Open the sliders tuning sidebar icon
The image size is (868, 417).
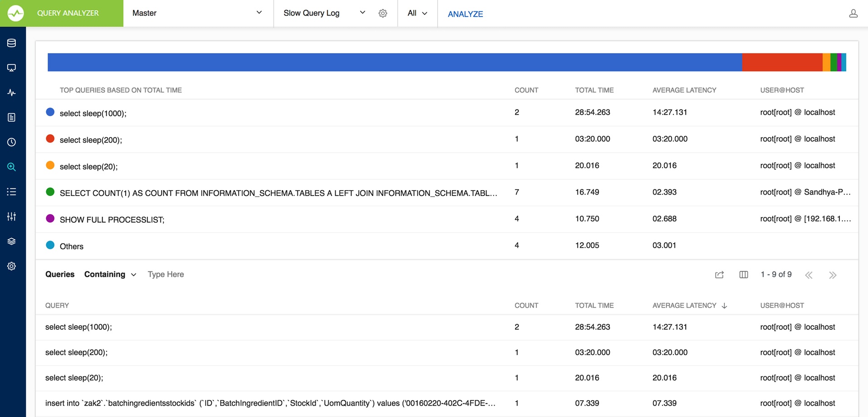click(12, 216)
